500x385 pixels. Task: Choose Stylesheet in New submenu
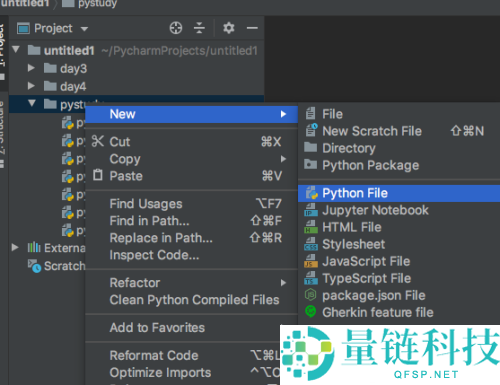[x=399, y=244]
